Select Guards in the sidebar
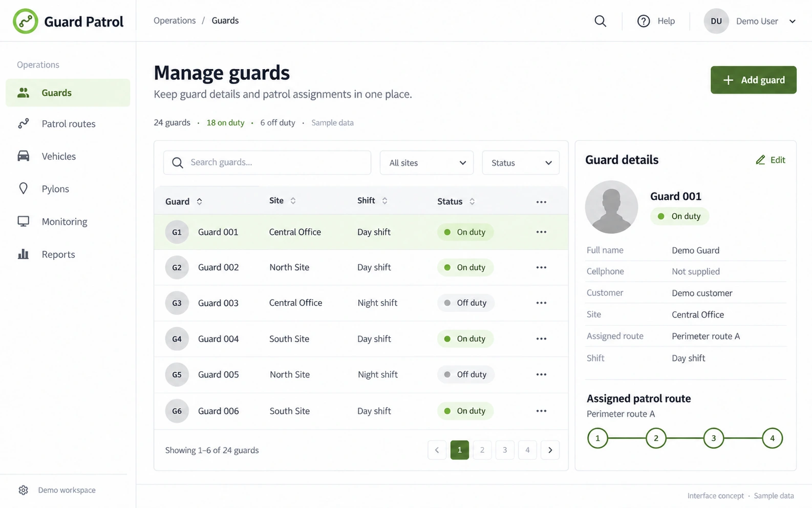 coord(68,93)
